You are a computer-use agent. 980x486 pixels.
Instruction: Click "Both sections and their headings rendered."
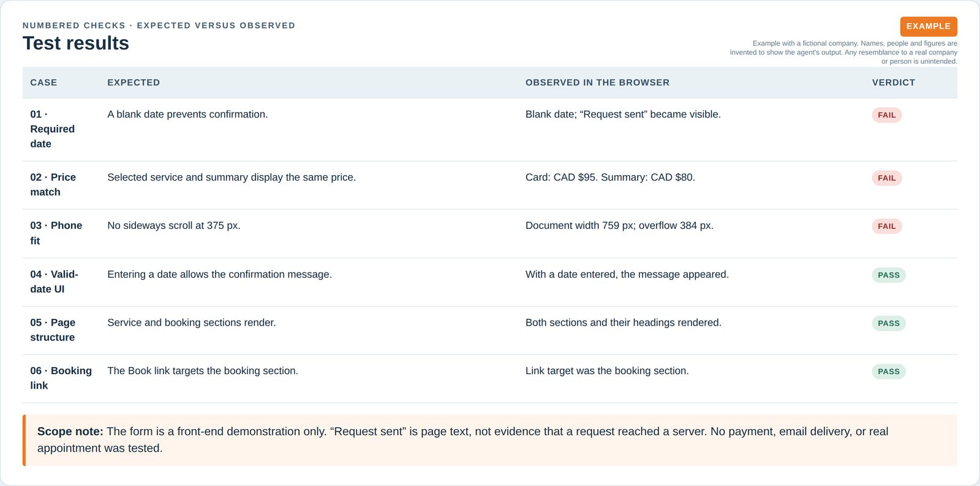click(x=624, y=323)
